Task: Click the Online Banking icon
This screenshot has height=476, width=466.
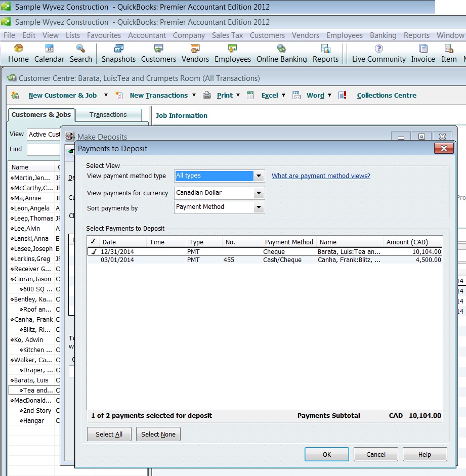Action: [x=281, y=53]
